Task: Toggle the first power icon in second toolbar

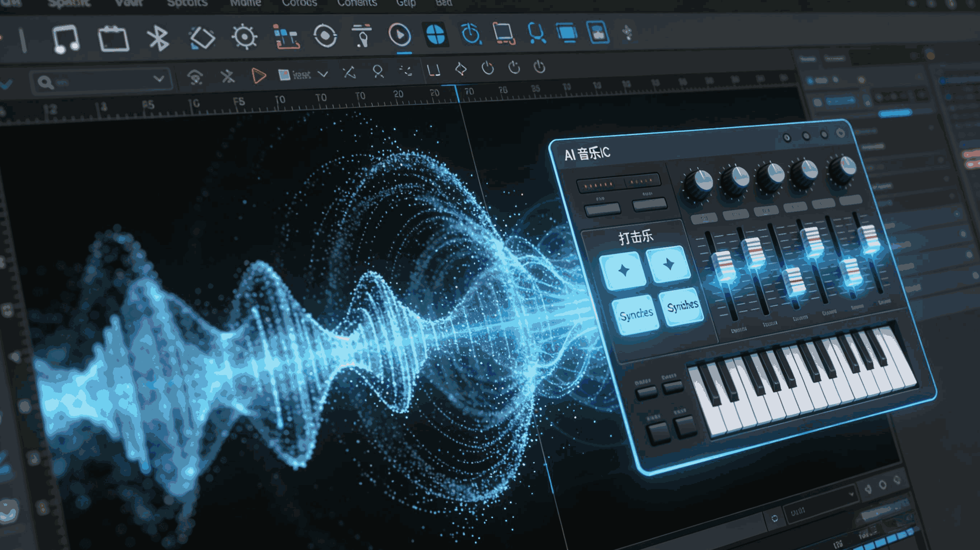Action: coord(488,69)
